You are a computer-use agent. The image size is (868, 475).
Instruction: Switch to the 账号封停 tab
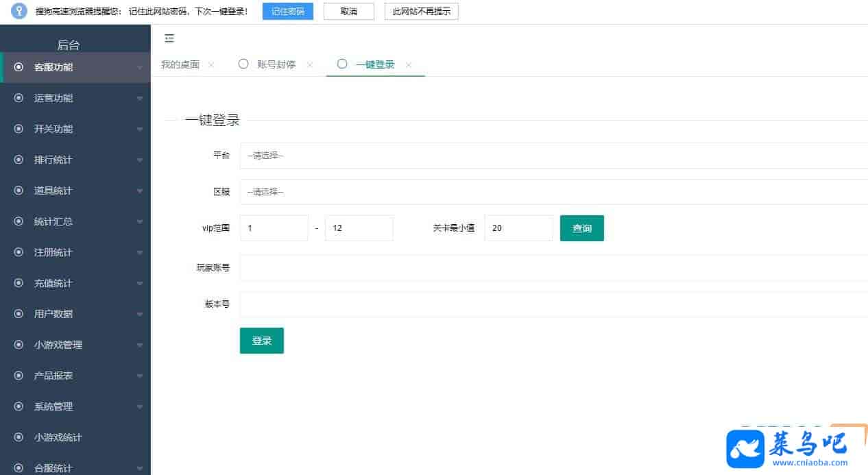pos(276,65)
